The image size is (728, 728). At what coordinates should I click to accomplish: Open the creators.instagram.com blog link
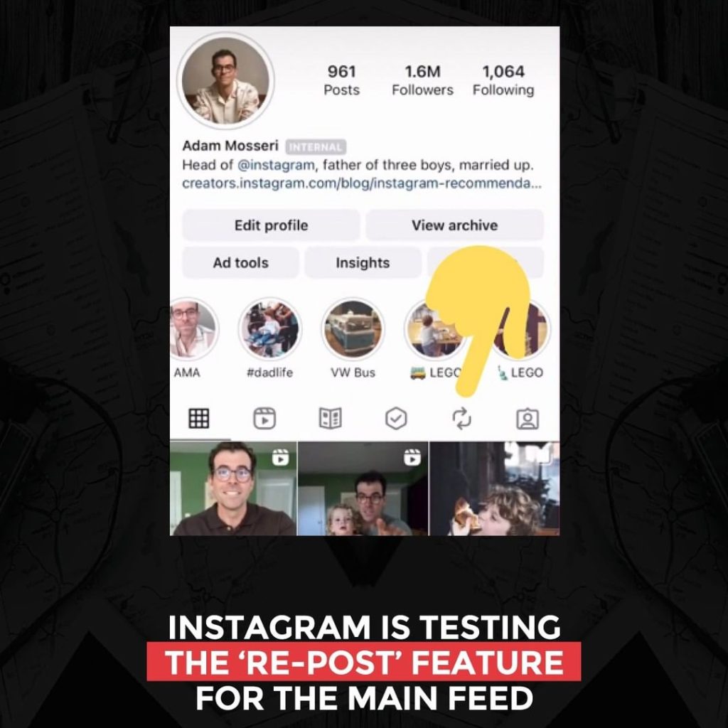click(362, 183)
